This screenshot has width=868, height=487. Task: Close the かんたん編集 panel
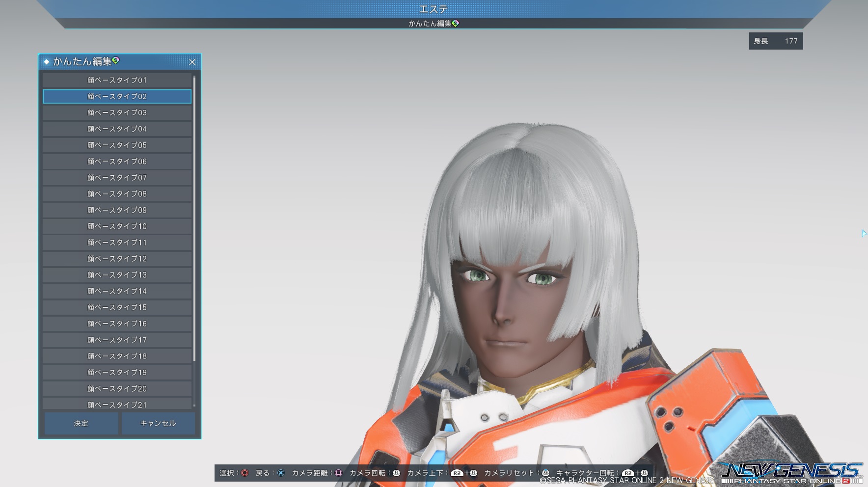click(x=192, y=62)
